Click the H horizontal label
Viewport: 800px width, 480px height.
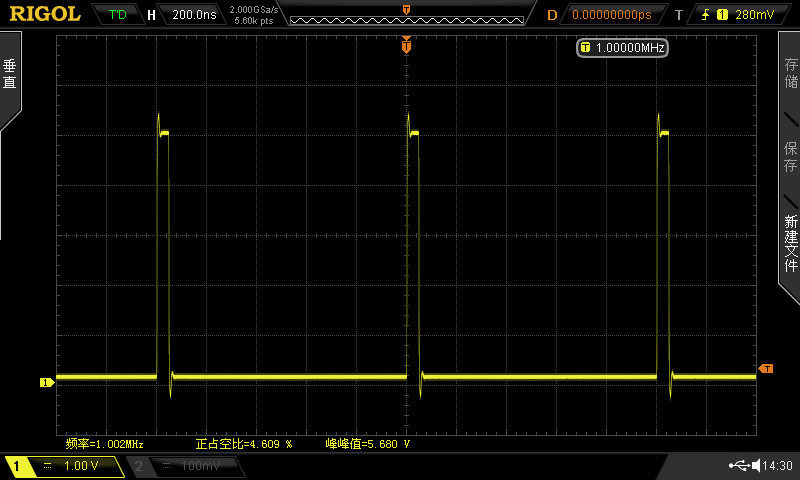coord(151,15)
